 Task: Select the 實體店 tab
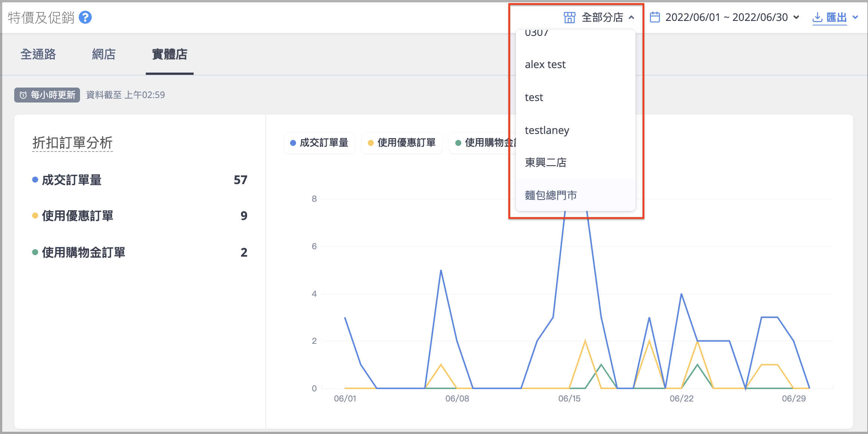[170, 54]
